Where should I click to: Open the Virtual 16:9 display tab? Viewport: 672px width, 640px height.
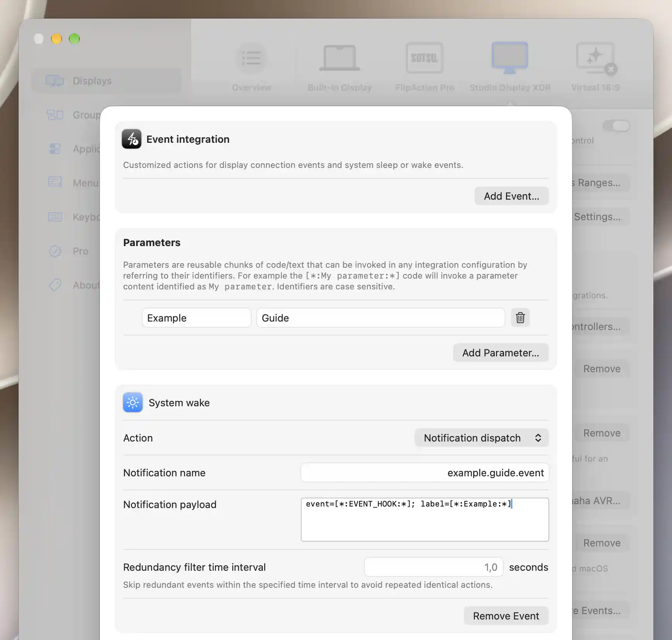click(595, 67)
